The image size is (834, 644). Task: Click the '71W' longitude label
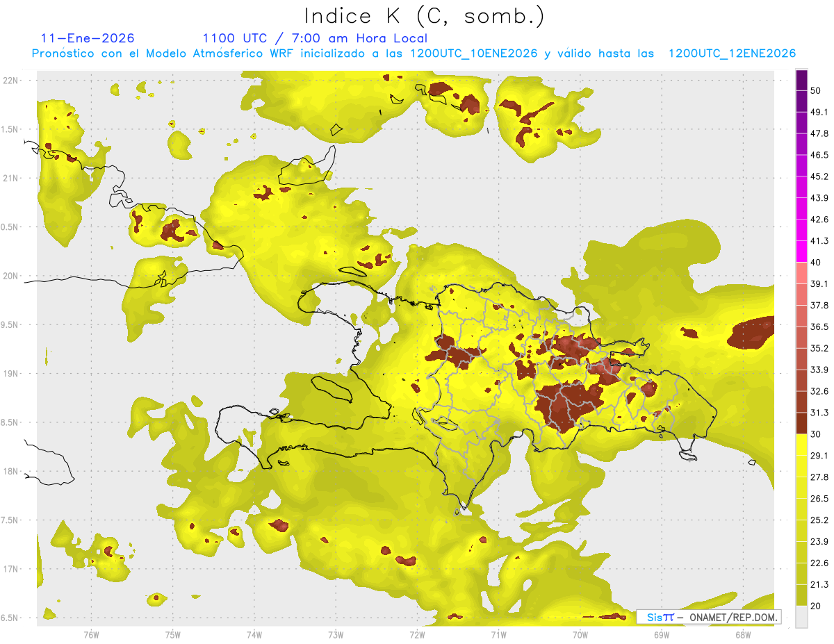pyautogui.click(x=498, y=634)
